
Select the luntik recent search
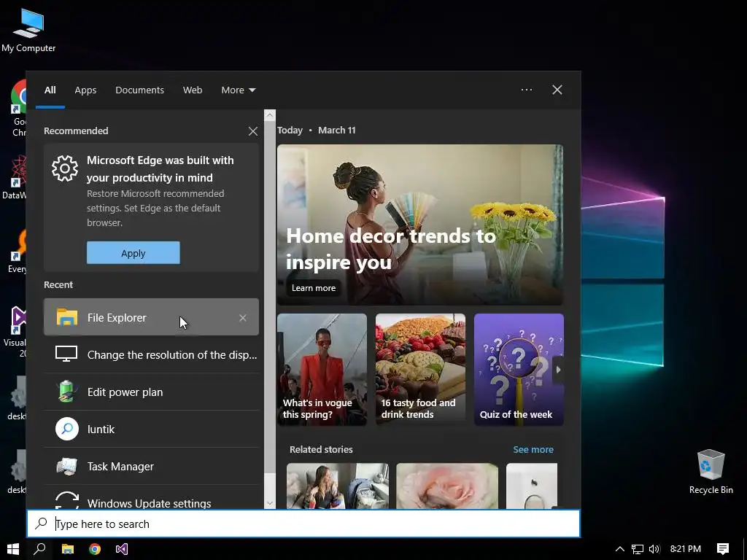coord(152,429)
